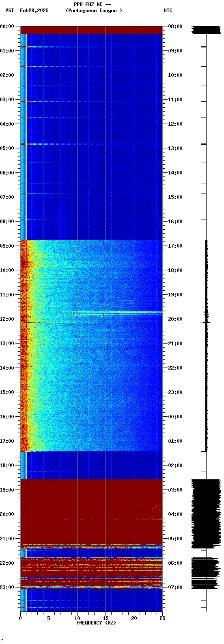
Task: Click the UTC time label '08:00'
Action: (x=175, y=26)
